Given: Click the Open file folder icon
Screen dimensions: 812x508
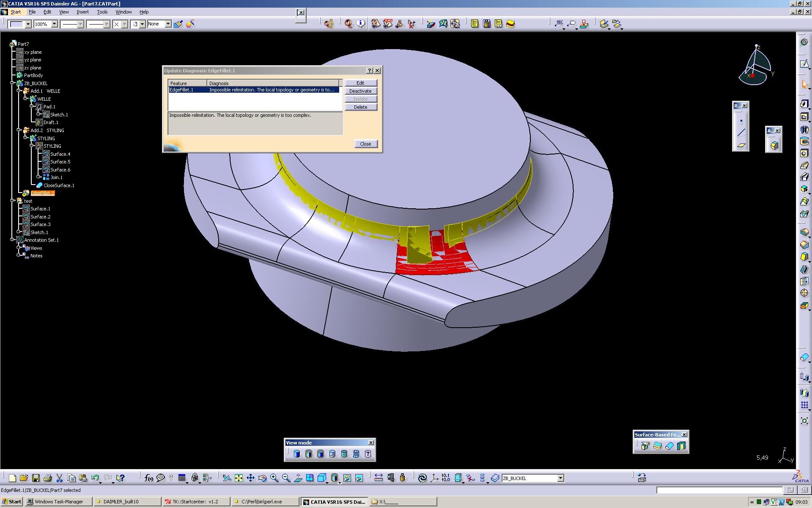Looking at the screenshot, I should (24, 478).
